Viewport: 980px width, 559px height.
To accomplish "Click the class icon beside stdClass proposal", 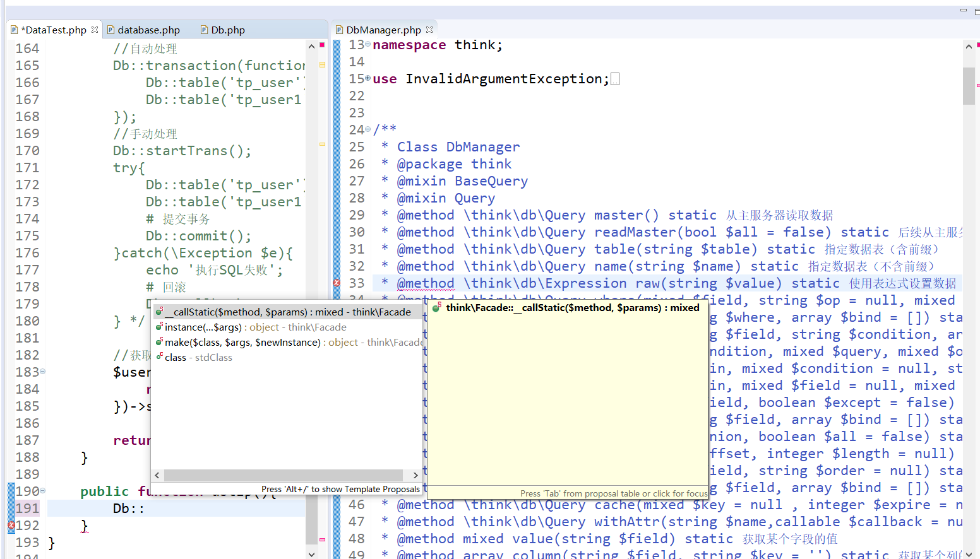I will click(x=160, y=357).
